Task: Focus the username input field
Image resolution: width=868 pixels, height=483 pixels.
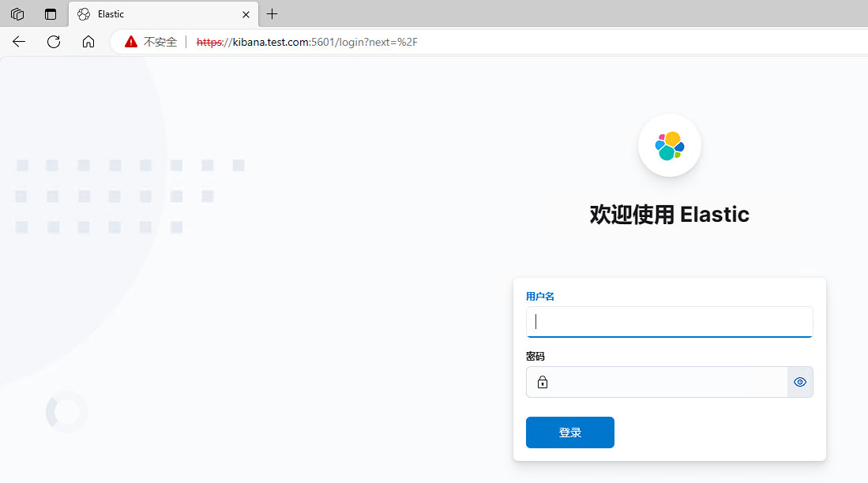Action: click(669, 322)
